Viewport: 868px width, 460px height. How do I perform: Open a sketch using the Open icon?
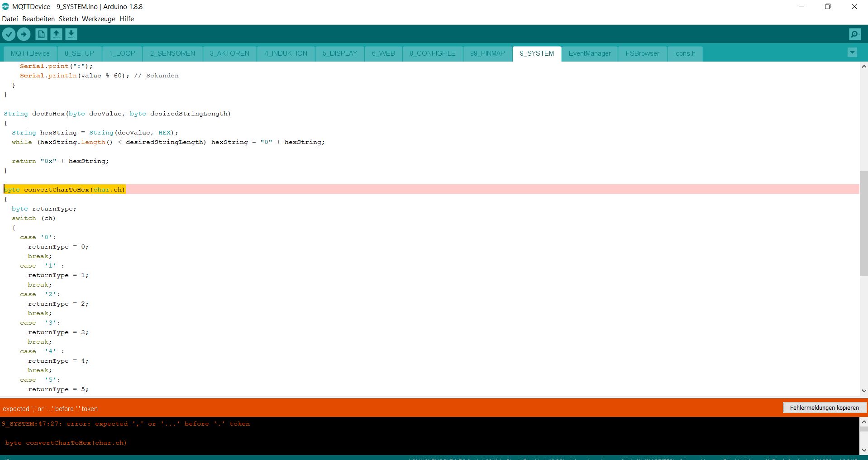[56, 34]
